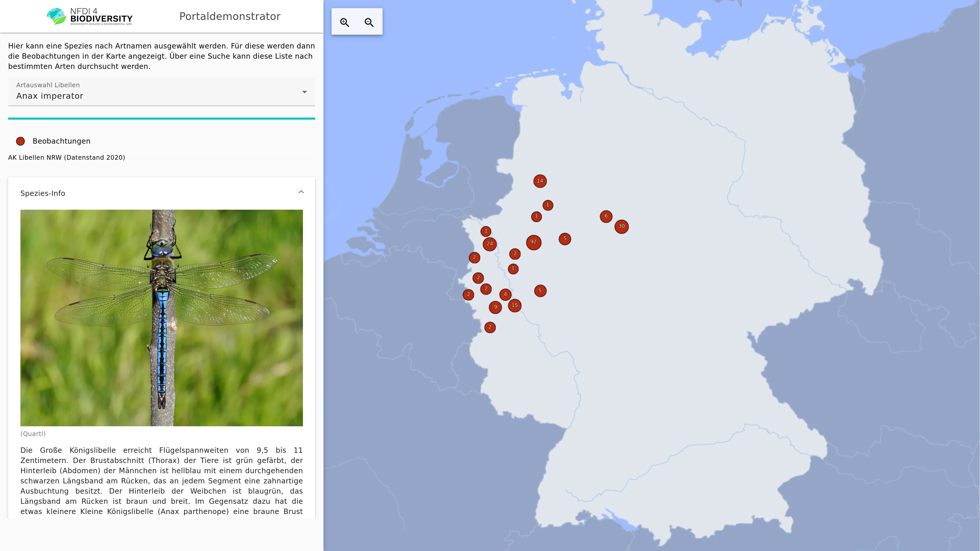Screen dimensions: 980x551
Task: Click the cluster marker labeled 92
Action: coord(533,242)
